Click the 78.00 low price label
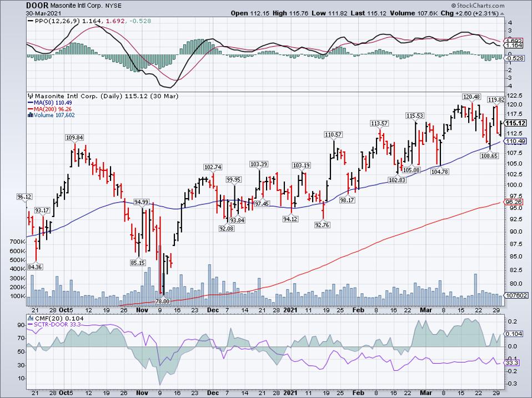Image resolution: width=532 pixels, height=398 pixels. point(163,301)
